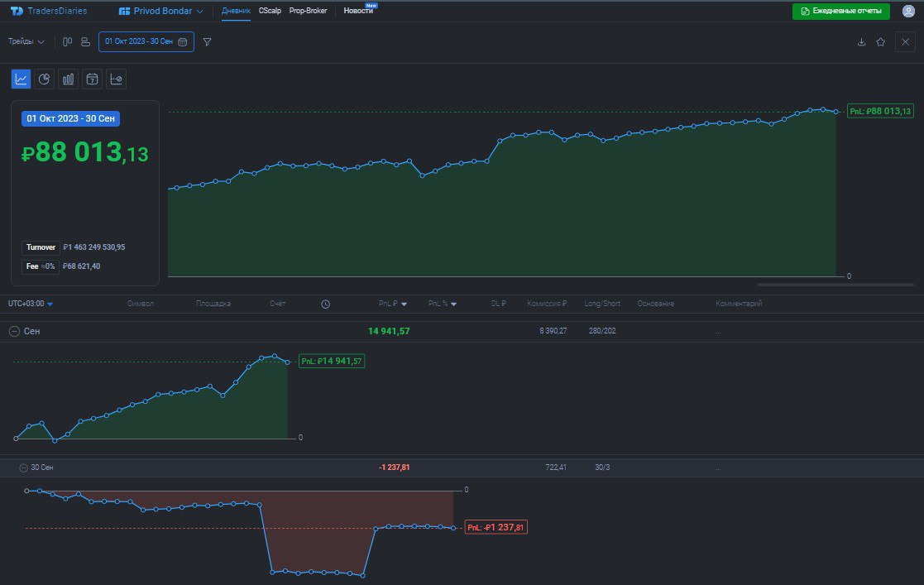Expand the Трейды dropdown

point(26,41)
